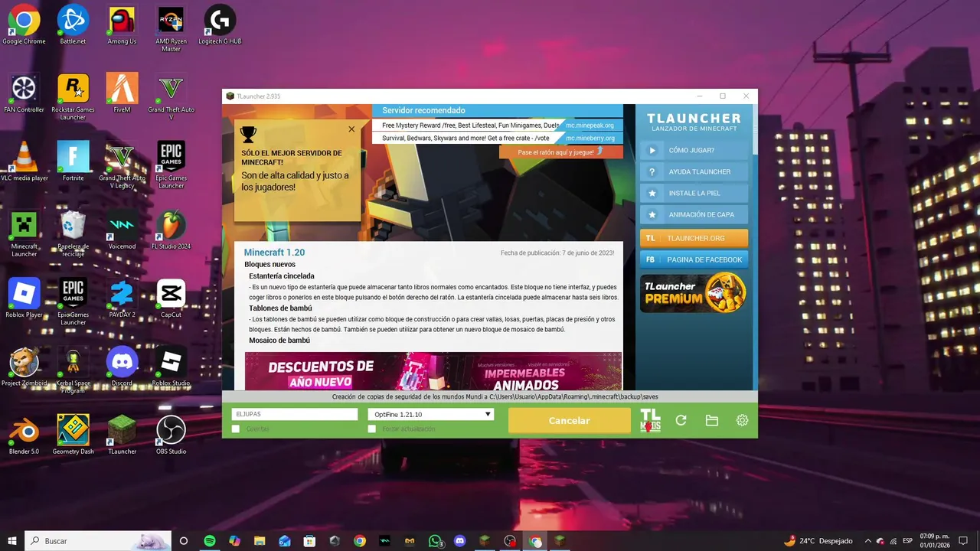The image size is (980, 551).
Task: Open the OptiFine 1.21.10 version dropdown
Action: [430, 414]
